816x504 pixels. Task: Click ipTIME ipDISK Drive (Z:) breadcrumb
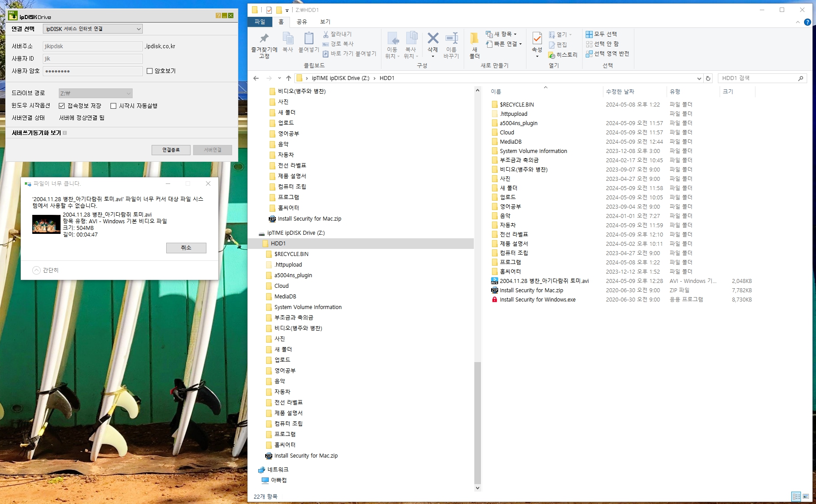click(340, 78)
